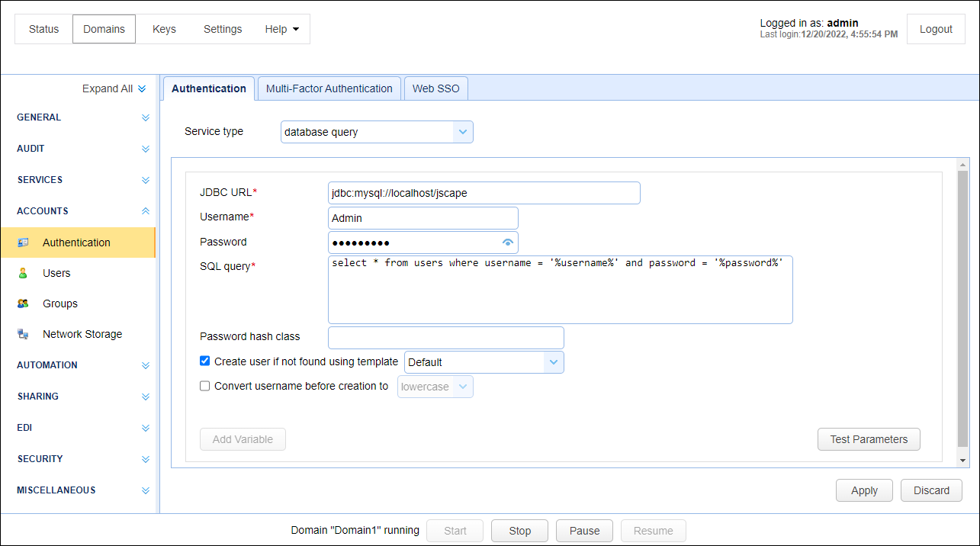The image size is (980, 546).
Task: Switch to Multi-Factor Authentication tab
Action: (329, 88)
